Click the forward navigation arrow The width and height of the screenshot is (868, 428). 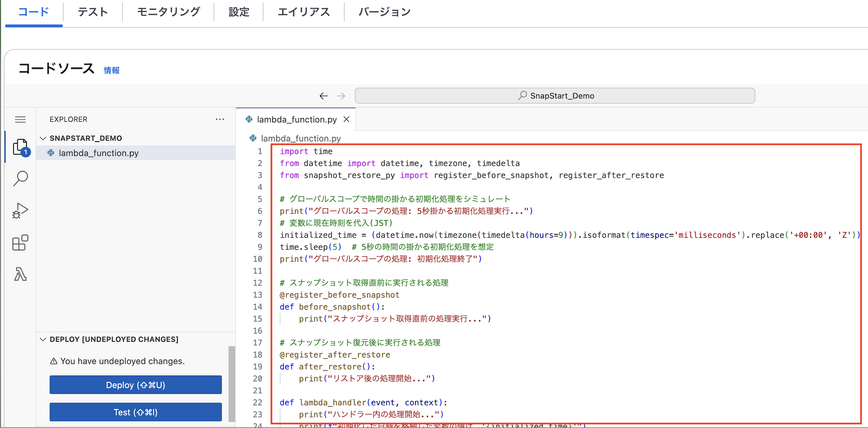(341, 96)
